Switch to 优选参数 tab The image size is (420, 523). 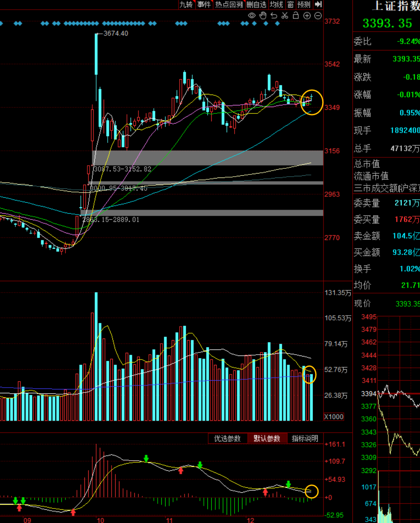[228, 439]
